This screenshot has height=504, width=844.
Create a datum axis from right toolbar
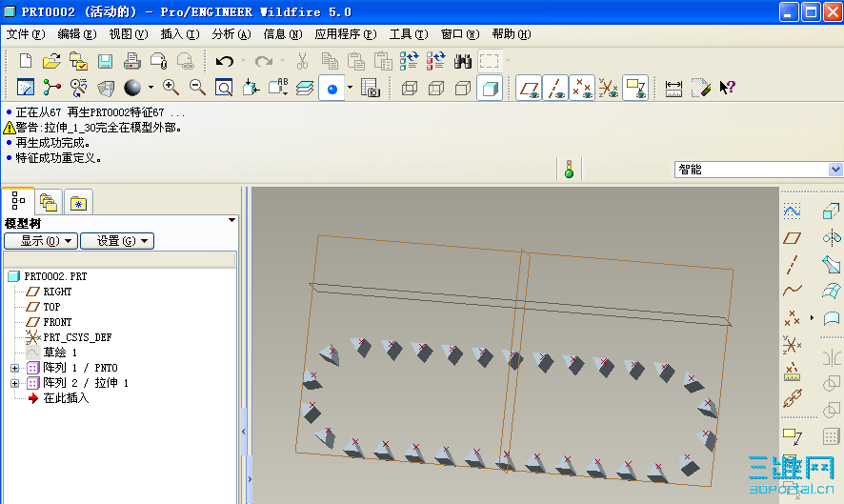click(792, 264)
